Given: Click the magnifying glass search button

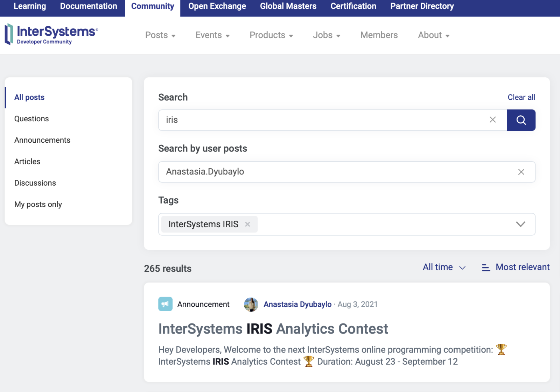Looking at the screenshot, I should pos(521,120).
